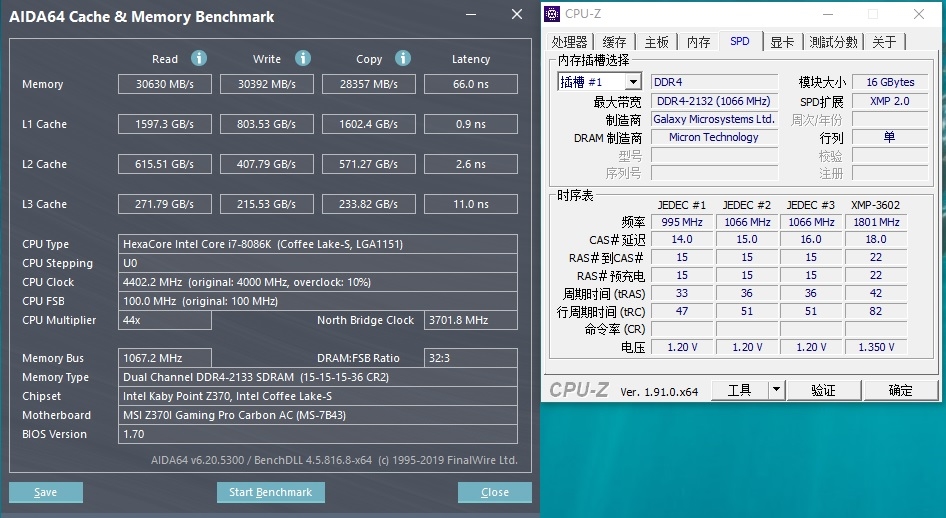Click the CPU FSB value 100.0 MHz
Screen dimensions: 946x518
[318, 301]
